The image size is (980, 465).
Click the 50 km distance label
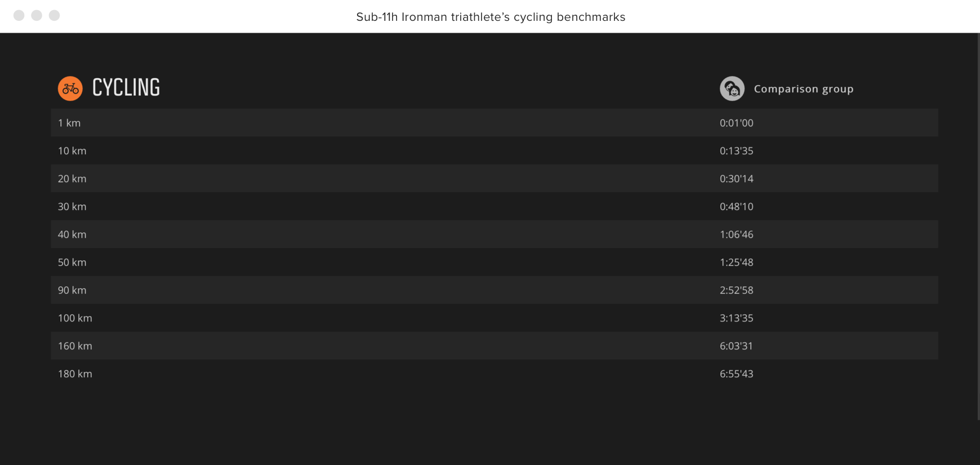coord(72,262)
